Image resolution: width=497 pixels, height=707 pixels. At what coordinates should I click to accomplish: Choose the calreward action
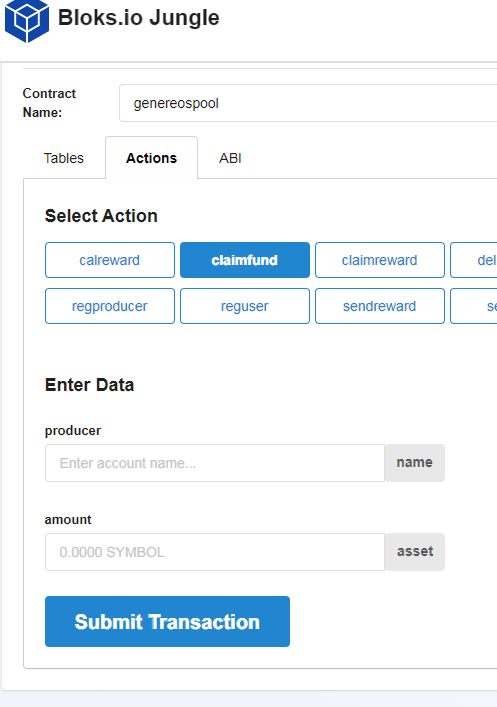[x=110, y=260]
